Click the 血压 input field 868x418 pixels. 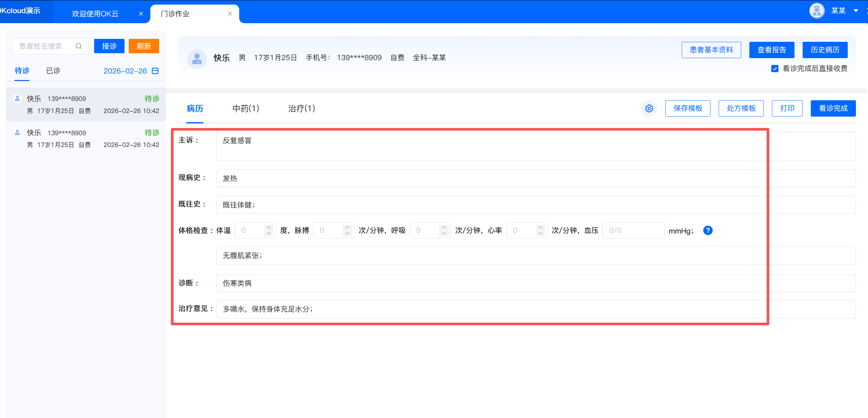pos(633,230)
